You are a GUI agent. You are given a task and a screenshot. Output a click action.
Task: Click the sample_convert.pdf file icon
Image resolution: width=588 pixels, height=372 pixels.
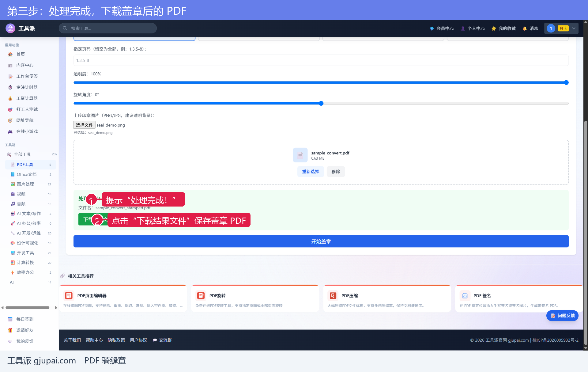pos(300,155)
